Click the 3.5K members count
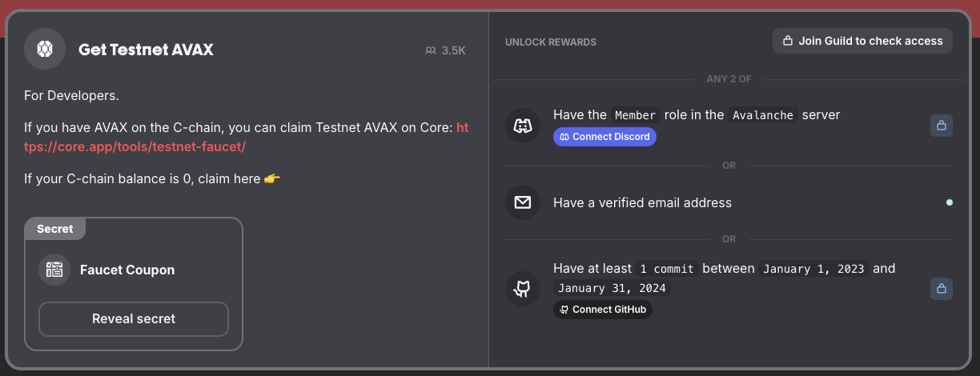 click(x=453, y=50)
